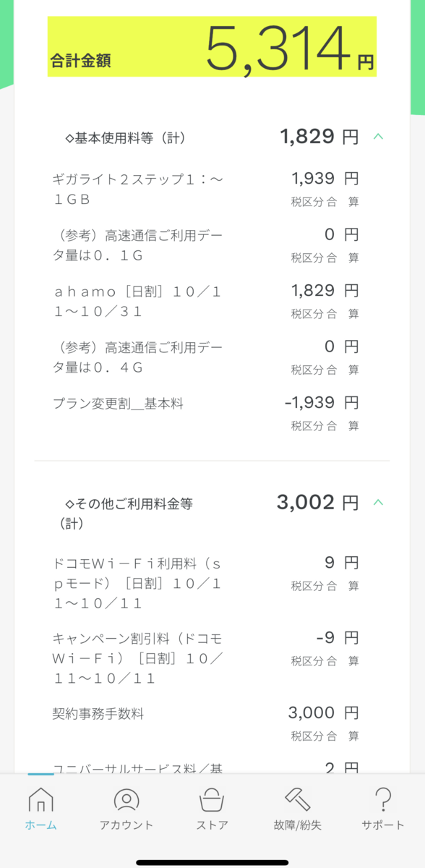
Task: Collapse the その他ご利用料金等 section chevron
Action: click(378, 502)
